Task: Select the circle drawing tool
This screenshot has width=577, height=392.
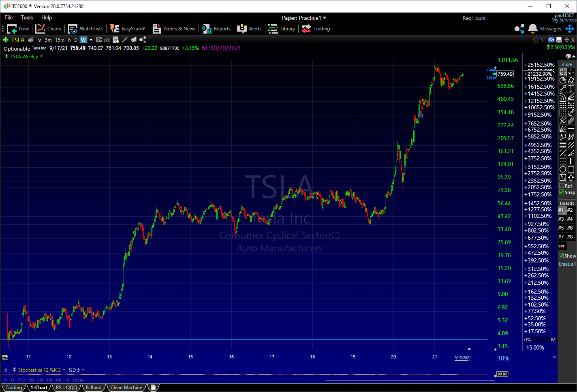Action: tap(563, 169)
